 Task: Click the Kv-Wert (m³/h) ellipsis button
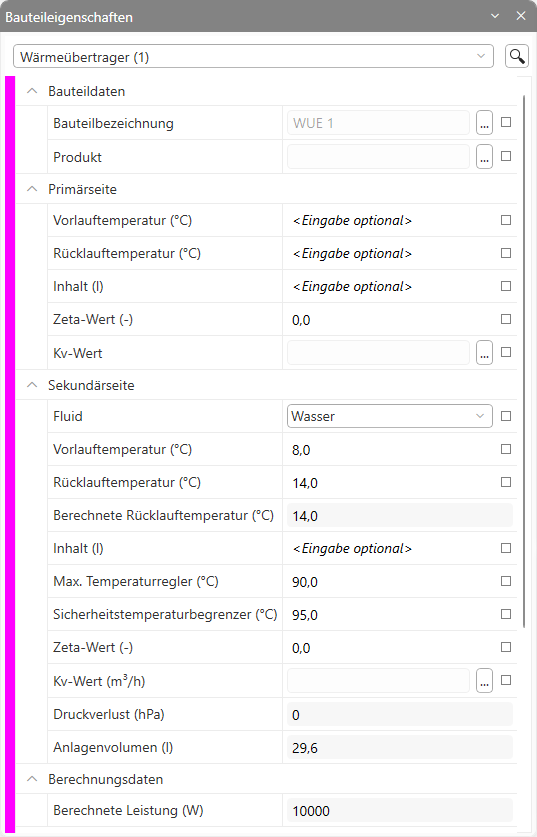pyautogui.click(x=484, y=681)
